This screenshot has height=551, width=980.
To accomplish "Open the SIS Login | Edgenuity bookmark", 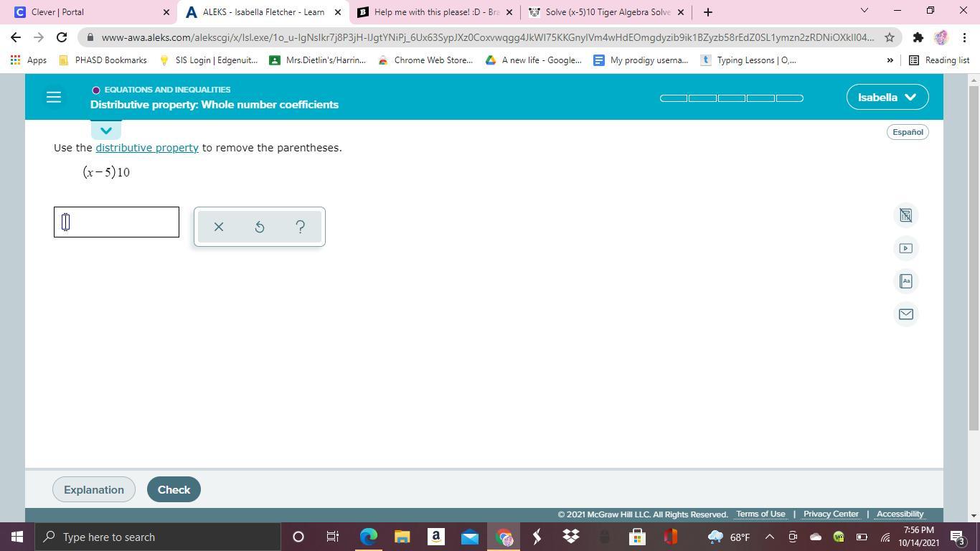I will 208,60.
